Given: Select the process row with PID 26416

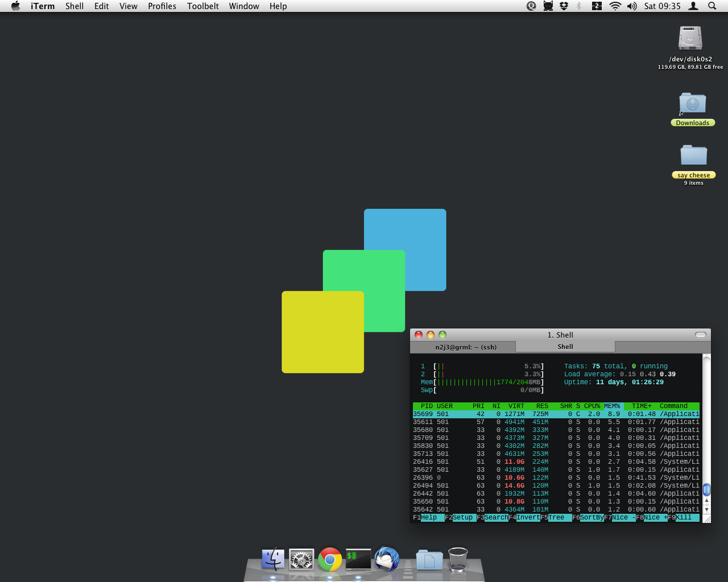Looking at the screenshot, I should point(556,462).
